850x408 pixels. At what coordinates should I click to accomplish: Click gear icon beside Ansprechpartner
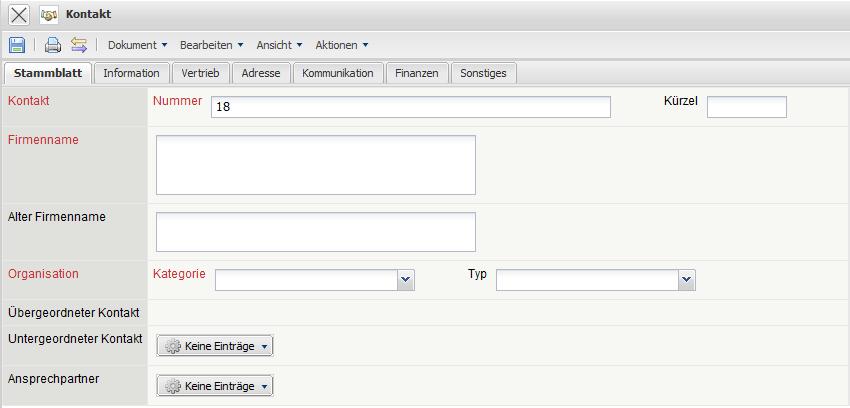(173, 386)
